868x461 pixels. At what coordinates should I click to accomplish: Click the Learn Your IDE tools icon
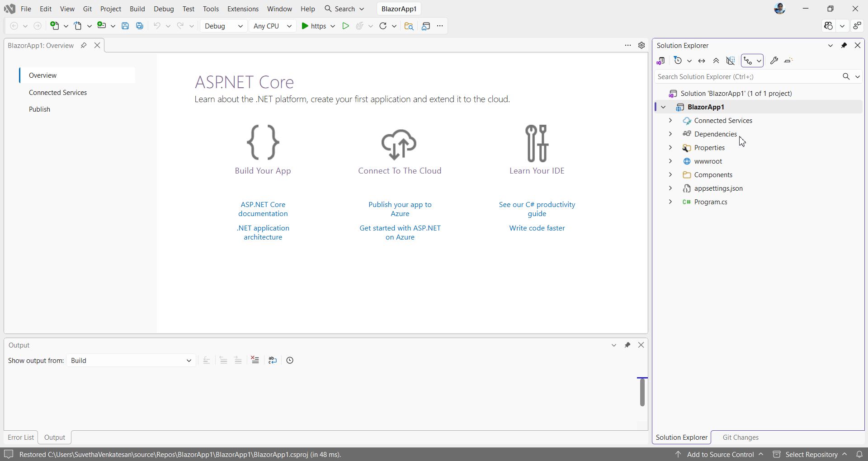pyautogui.click(x=537, y=143)
